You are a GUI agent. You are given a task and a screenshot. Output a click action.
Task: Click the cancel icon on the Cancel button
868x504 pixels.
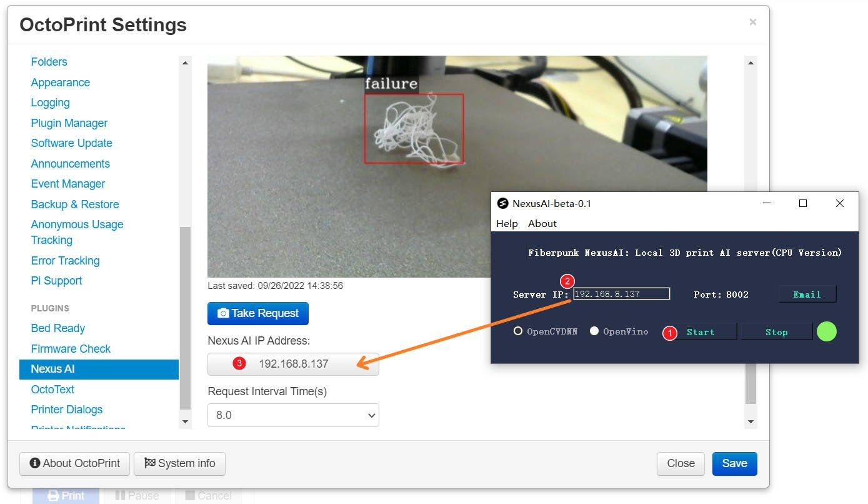191,495
